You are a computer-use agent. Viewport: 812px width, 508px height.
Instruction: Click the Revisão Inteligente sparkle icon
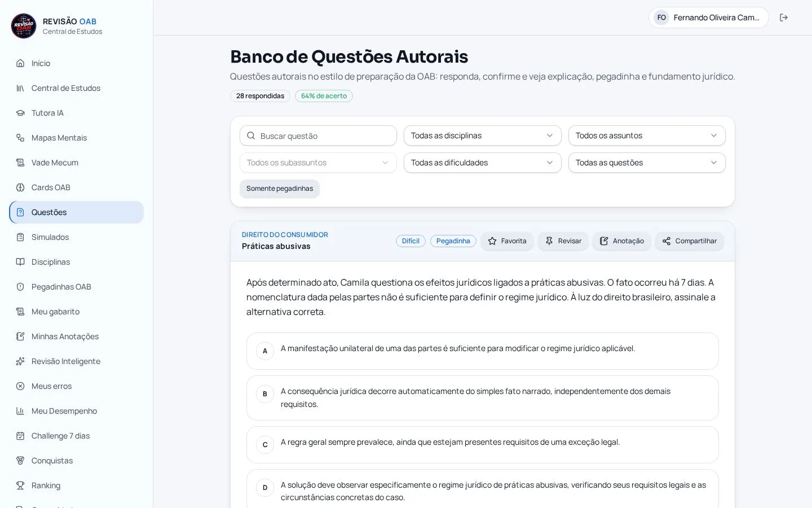[20, 361]
